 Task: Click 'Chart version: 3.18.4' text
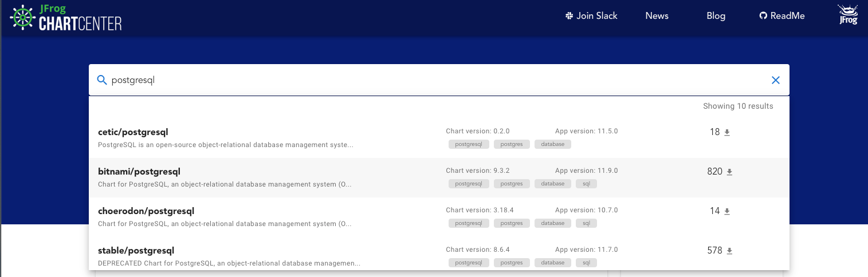click(x=480, y=210)
